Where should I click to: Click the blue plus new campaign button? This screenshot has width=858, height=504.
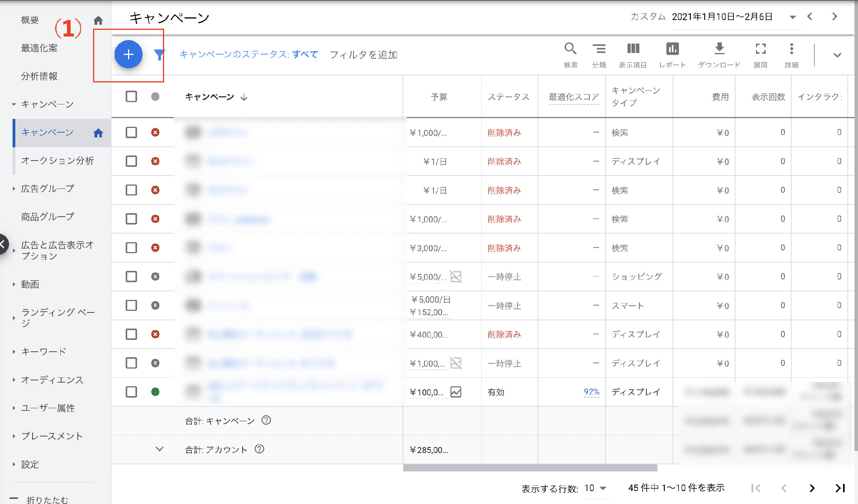(128, 54)
